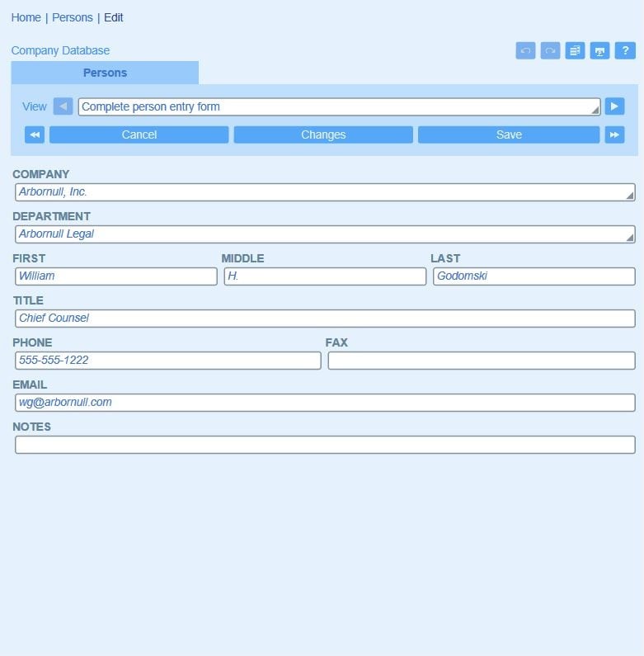This screenshot has width=644, height=656.
Task: Click the Phone field
Action: [168, 361]
